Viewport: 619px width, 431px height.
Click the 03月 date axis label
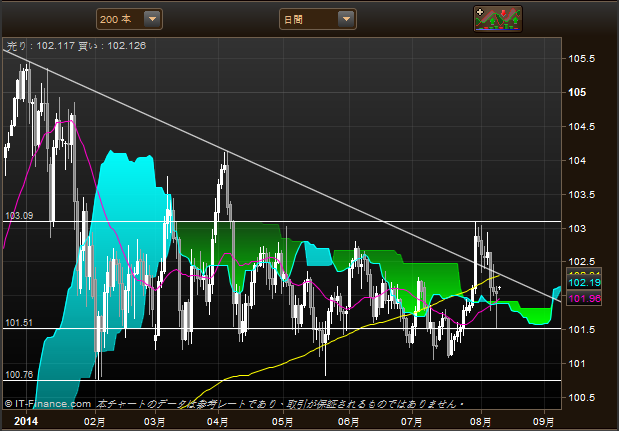tap(155, 422)
